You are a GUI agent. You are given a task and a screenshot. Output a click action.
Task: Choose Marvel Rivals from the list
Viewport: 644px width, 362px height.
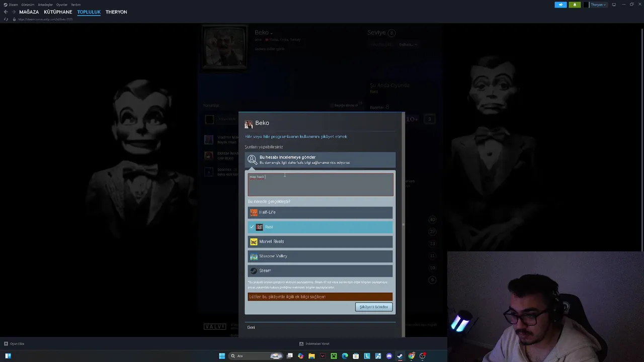[x=320, y=241]
